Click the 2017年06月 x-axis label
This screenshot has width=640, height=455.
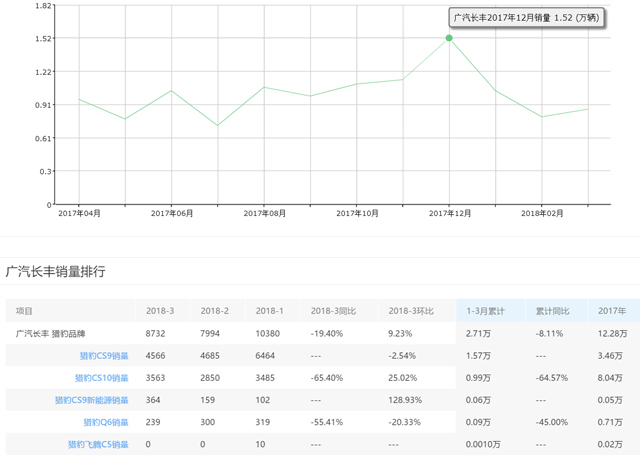pos(172,213)
